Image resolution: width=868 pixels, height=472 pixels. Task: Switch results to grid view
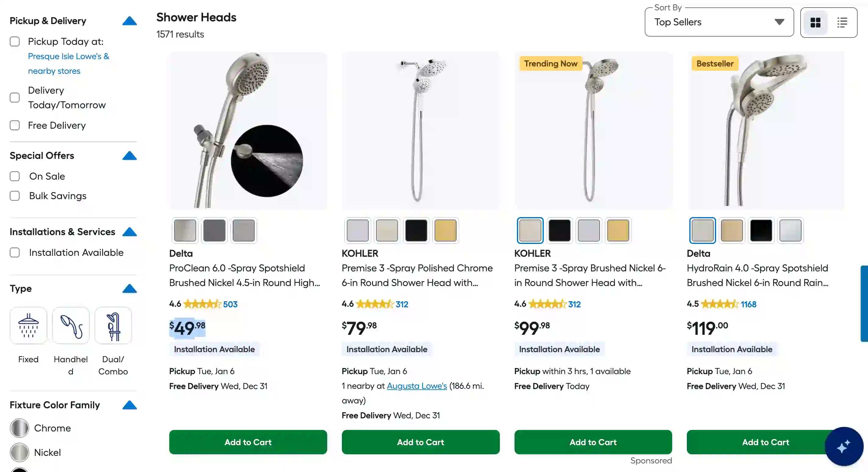tap(816, 22)
